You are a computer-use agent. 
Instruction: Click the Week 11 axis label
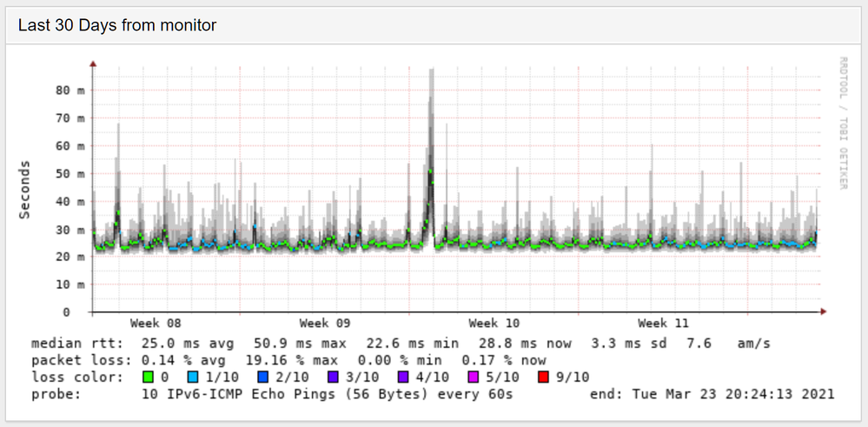point(663,323)
